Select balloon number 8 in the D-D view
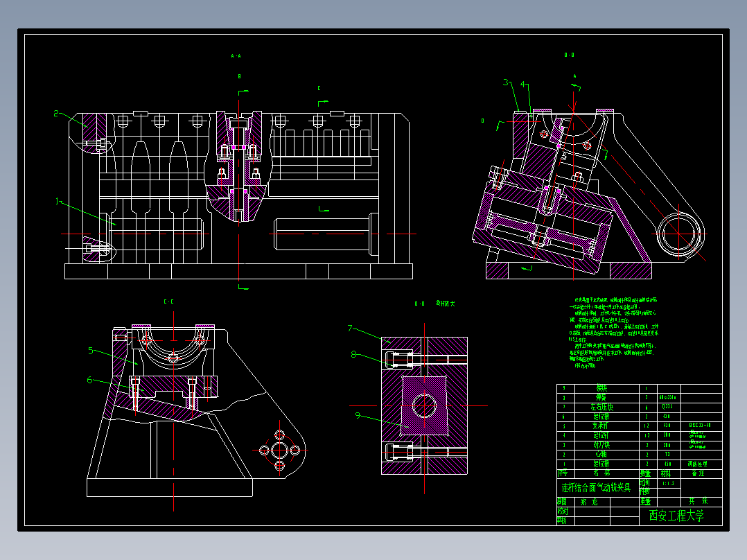The height and width of the screenshot is (560, 747). (x=353, y=354)
